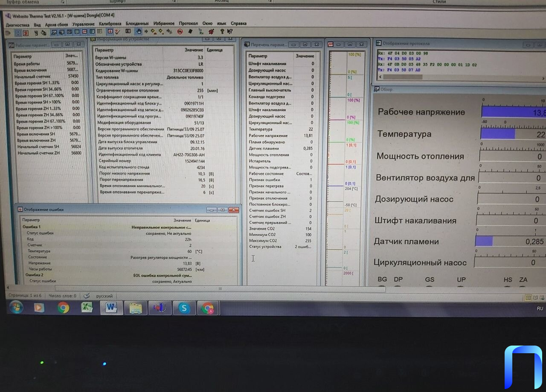Select the hand icon in the toolbar

tap(139, 32)
